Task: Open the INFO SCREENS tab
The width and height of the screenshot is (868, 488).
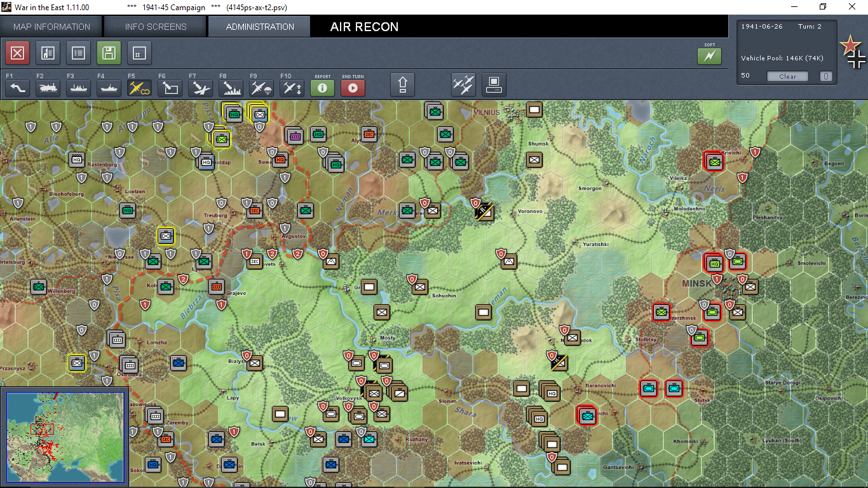Action: tap(156, 27)
